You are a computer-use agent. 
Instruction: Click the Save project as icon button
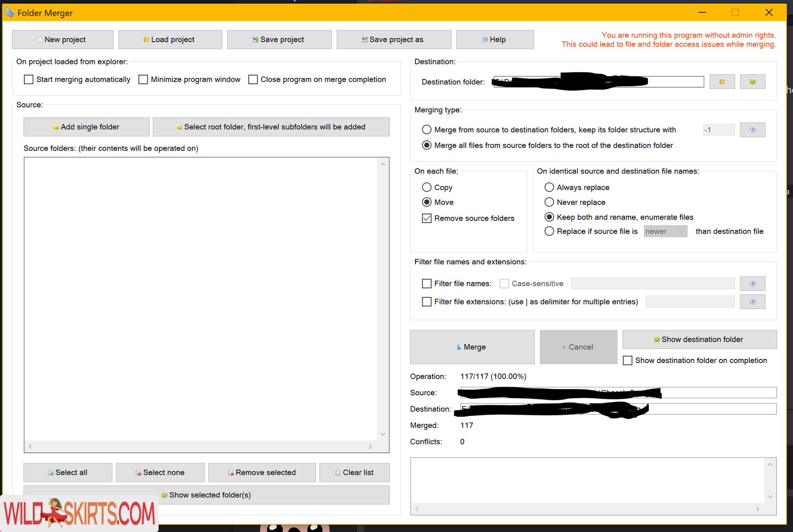click(363, 39)
